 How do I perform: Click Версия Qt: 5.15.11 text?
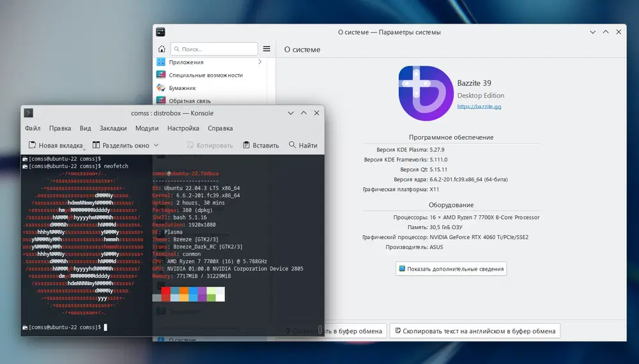point(424,169)
